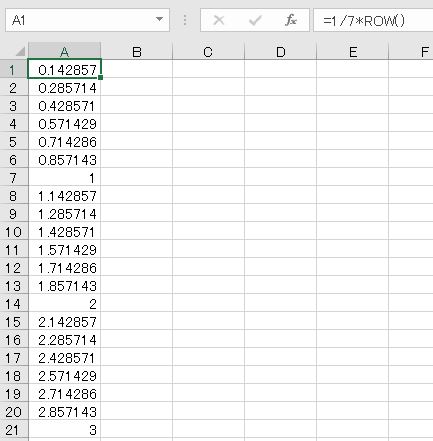Select row 7 header
Screen dimensions: 433x441
pos(14,177)
